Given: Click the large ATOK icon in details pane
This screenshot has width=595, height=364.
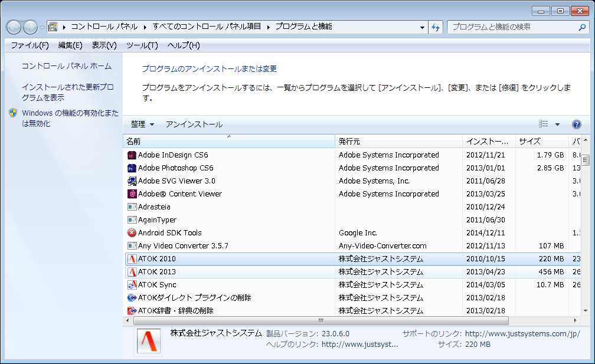Looking at the screenshot, I should (148, 341).
